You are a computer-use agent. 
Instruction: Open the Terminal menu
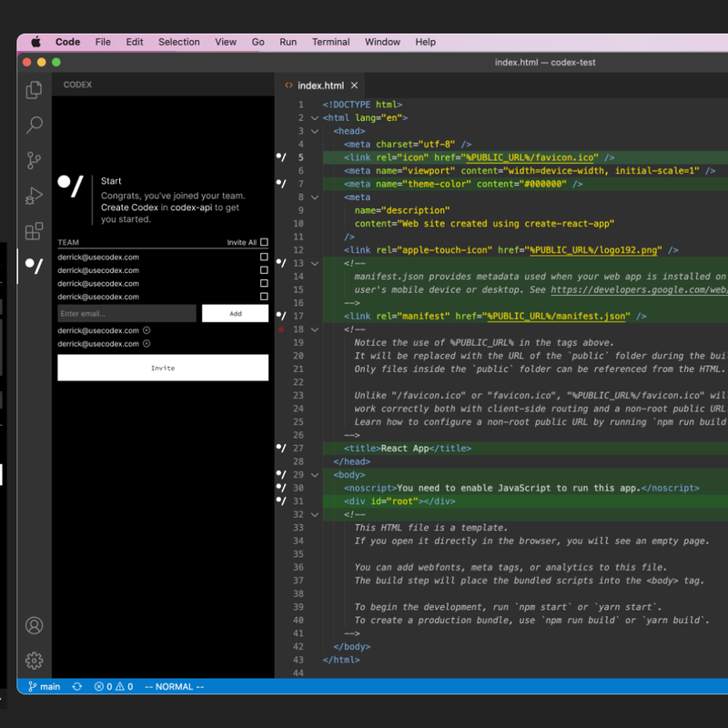330,42
